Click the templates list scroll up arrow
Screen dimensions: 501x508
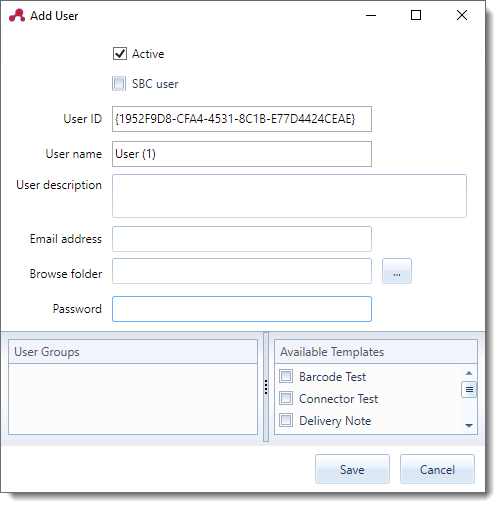[x=469, y=373]
